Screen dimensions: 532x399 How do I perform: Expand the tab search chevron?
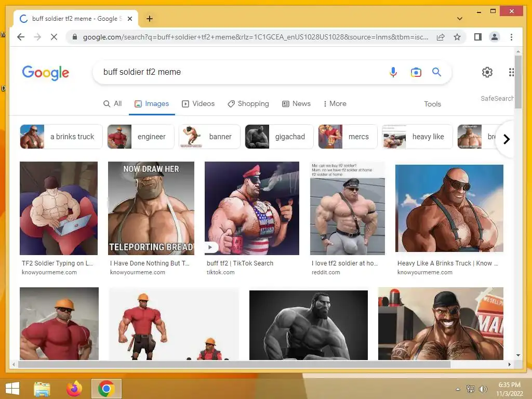[x=459, y=19]
